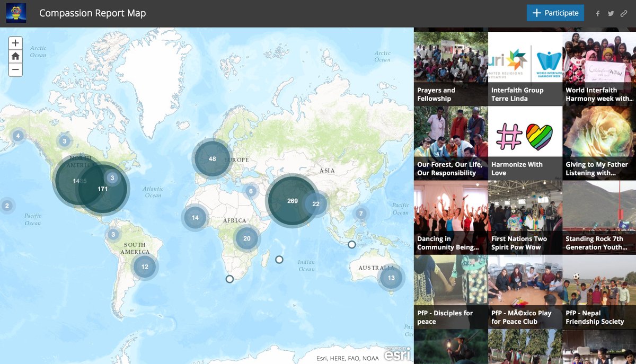Zoom out of the map

15,69
